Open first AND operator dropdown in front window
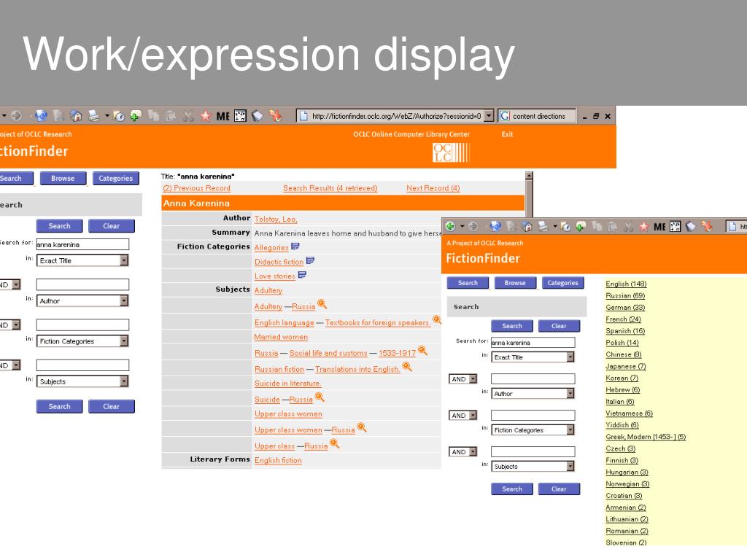 pyautogui.click(x=473, y=379)
